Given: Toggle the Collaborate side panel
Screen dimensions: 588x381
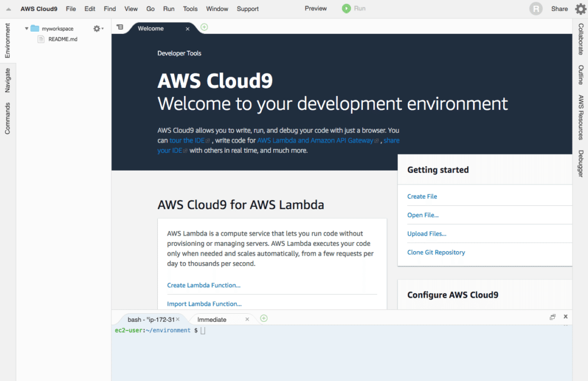Looking at the screenshot, I should coord(581,39).
